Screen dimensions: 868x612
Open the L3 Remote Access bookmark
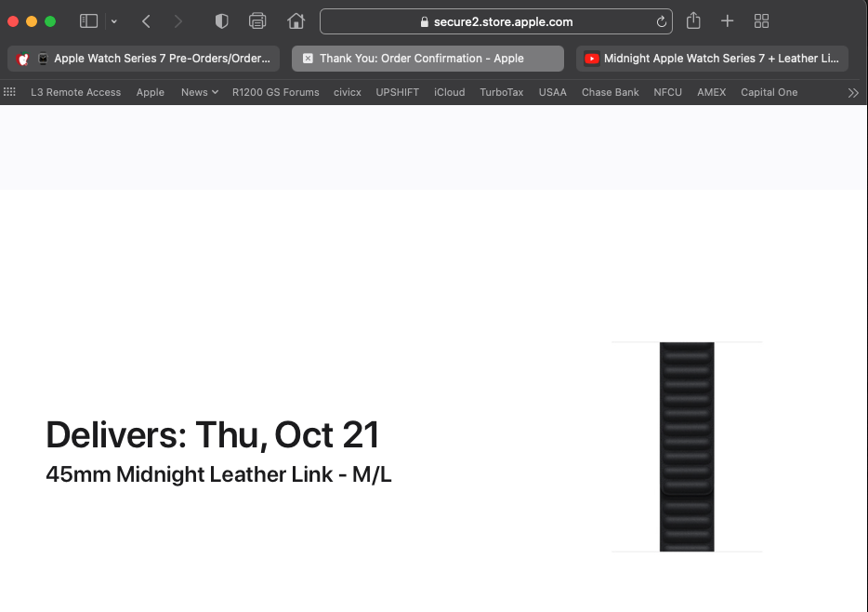pyautogui.click(x=76, y=92)
